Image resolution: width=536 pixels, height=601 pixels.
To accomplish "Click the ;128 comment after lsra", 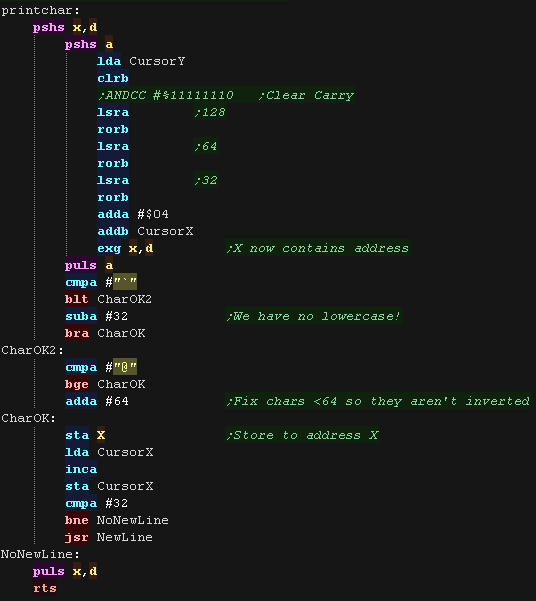I will pos(210,112).
